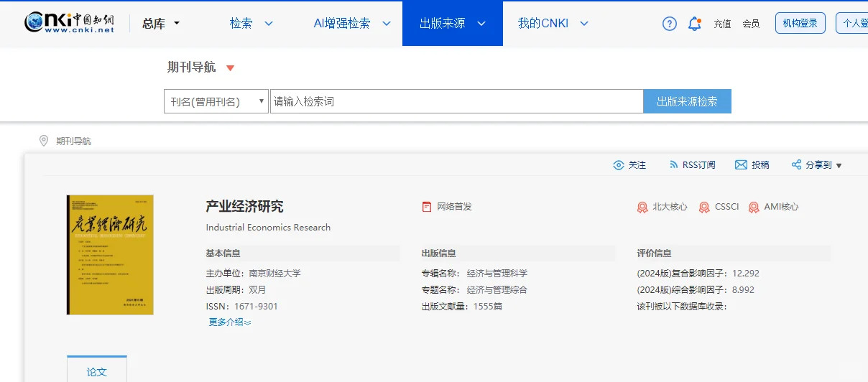
Task: Click the 出版文献量 1555篇 value
Action: (x=488, y=307)
